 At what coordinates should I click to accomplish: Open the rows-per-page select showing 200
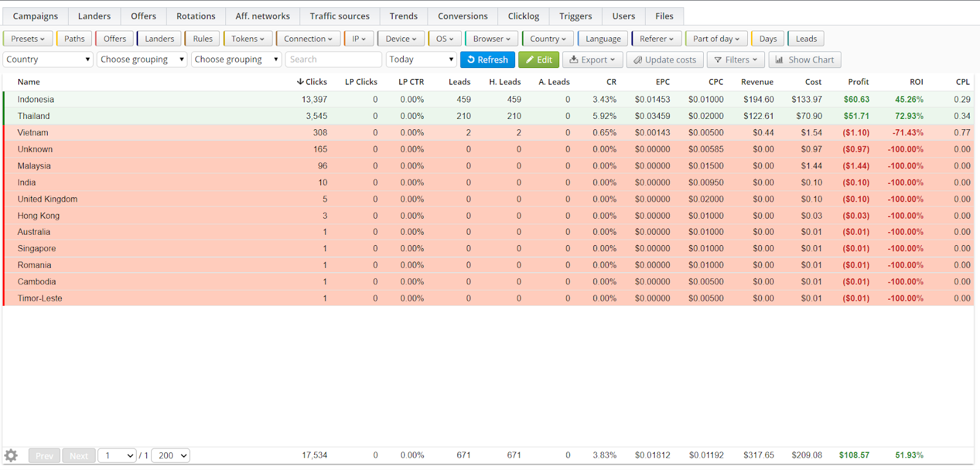[170, 455]
